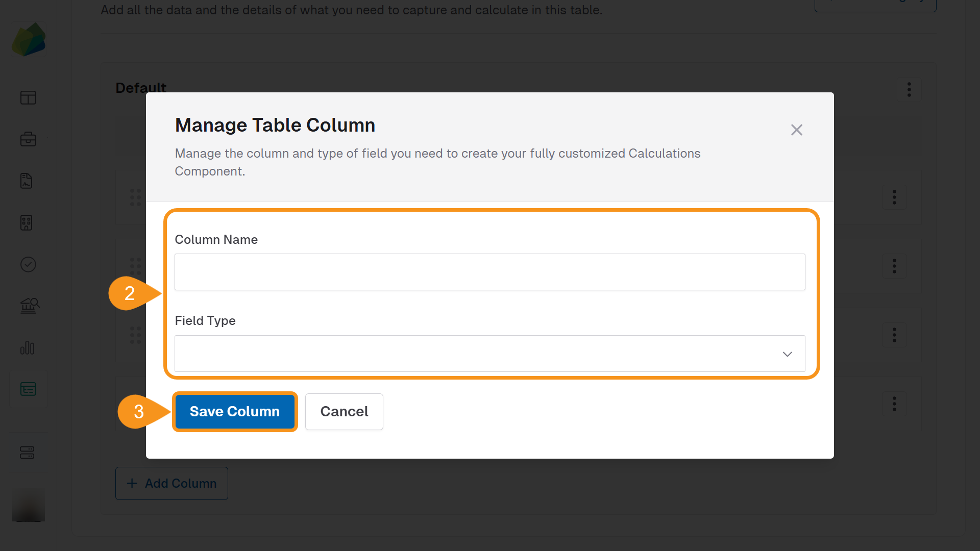Click inside the Column Name input field

[x=489, y=272]
